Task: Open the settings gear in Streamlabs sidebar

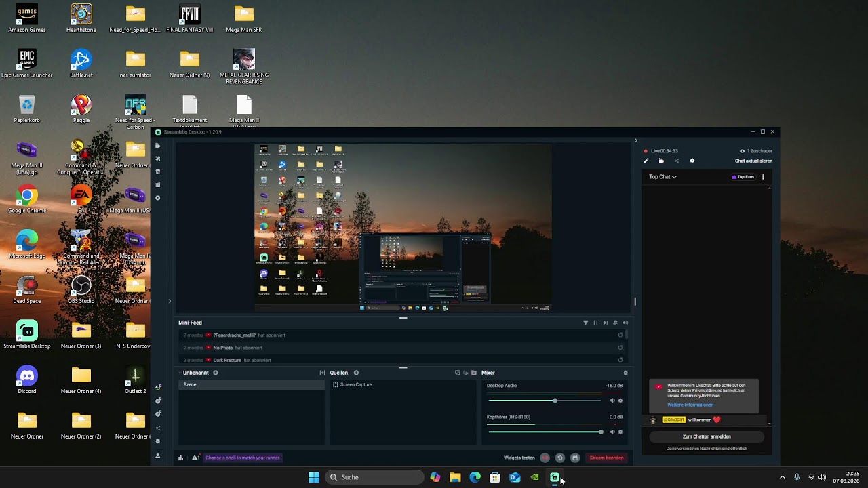Action: 158,441
